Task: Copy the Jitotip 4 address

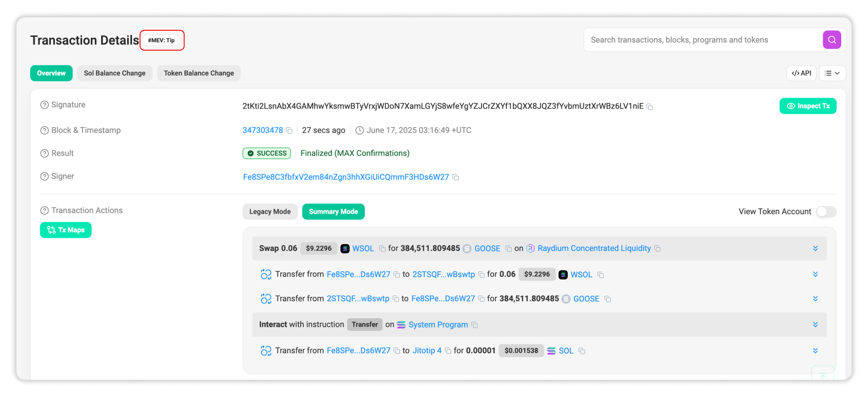Action: tap(448, 351)
